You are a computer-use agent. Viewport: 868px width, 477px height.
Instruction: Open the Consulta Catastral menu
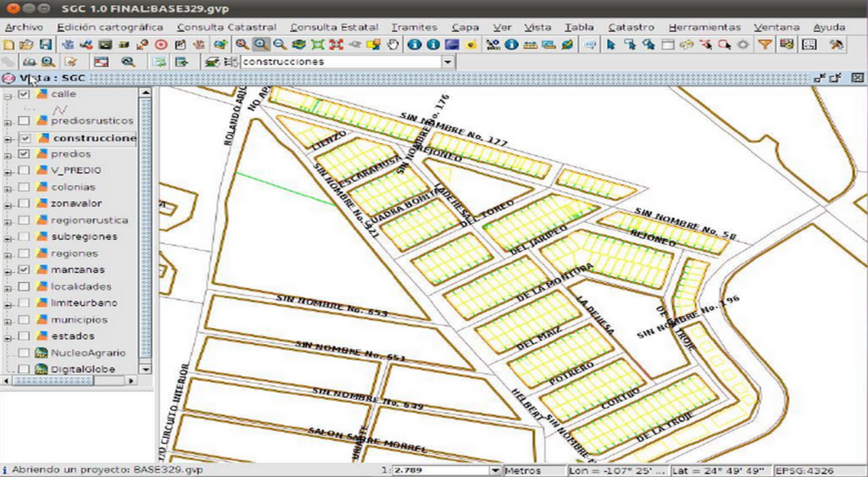(x=226, y=27)
